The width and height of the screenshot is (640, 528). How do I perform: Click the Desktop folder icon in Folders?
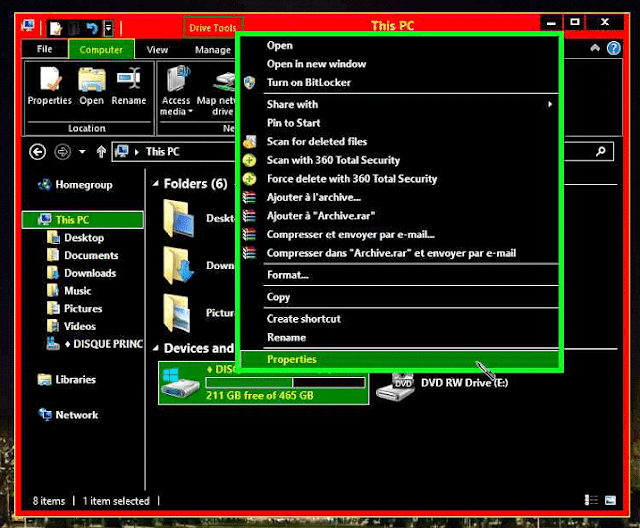click(x=178, y=219)
